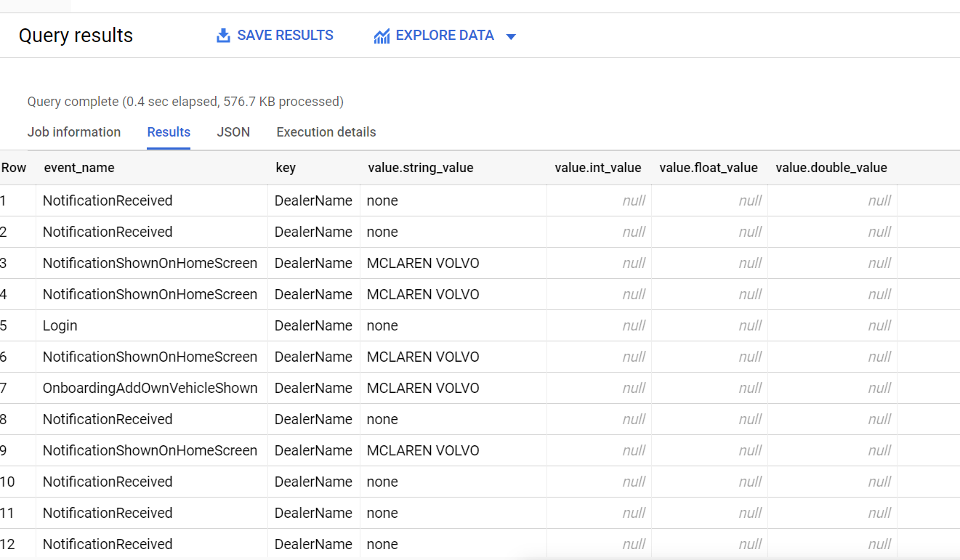Click the EXPLORE DATA button label
The width and height of the screenshot is (960, 560).
[x=445, y=36]
